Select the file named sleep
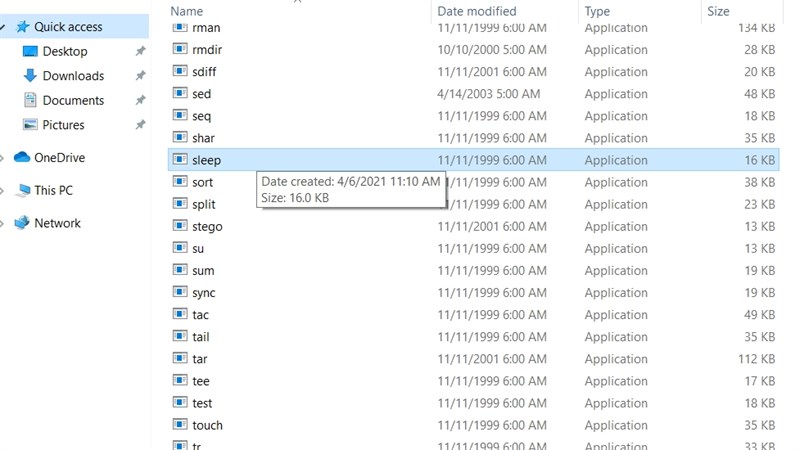Screen dimensions: 800x450 point(207,160)
